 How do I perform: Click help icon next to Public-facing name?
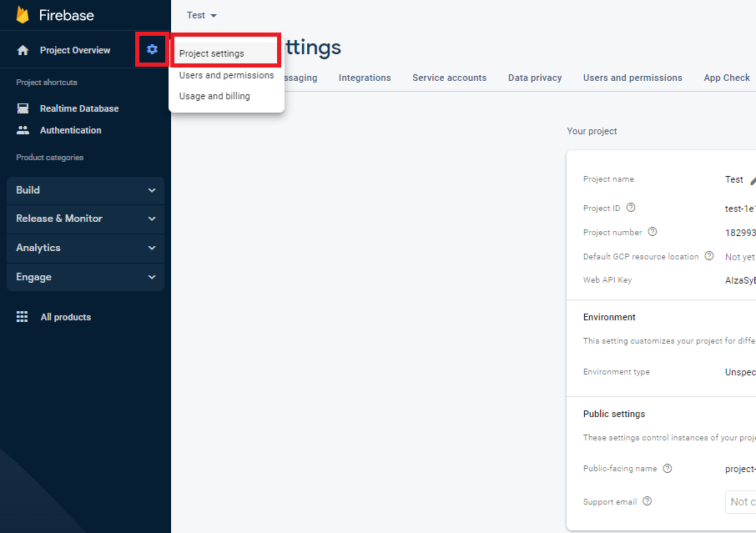coord(668,469)
